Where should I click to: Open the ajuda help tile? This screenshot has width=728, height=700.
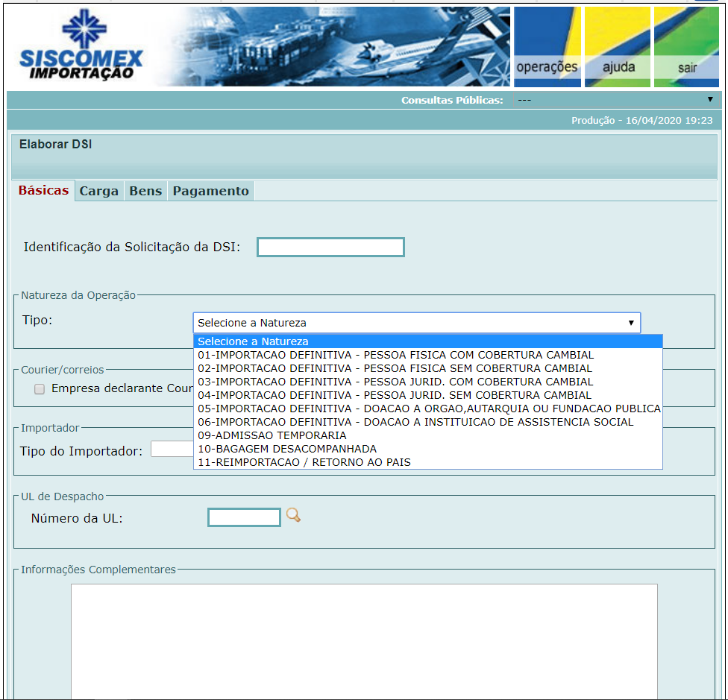(x=618, y=47)
